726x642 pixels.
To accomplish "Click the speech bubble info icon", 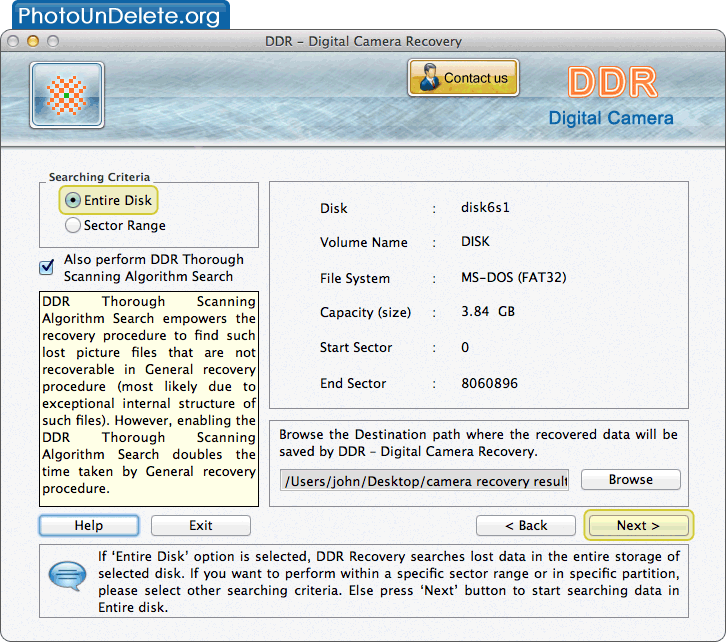I will tap(68, 576).
